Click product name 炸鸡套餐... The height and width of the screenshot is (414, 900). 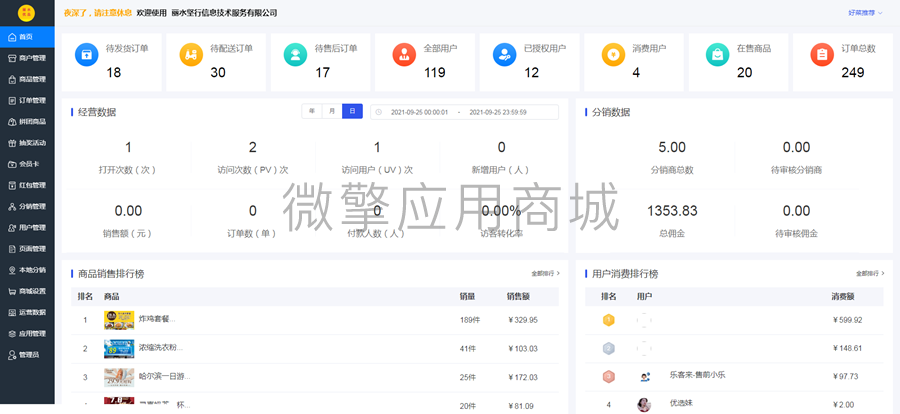[157, 319]
